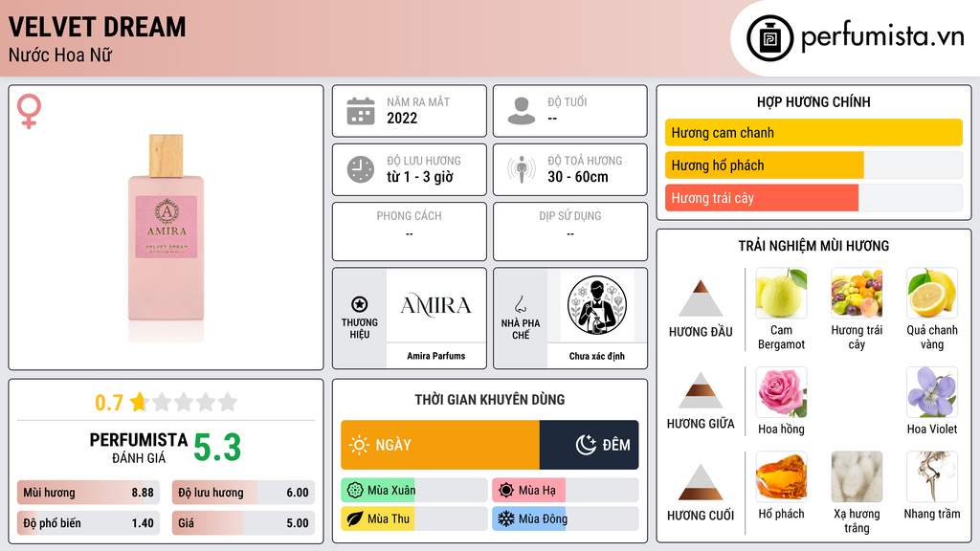This screenshot has width=980, height=551.
Task: Open the Amira Parfums brand name link
Action: coord(435,356)
